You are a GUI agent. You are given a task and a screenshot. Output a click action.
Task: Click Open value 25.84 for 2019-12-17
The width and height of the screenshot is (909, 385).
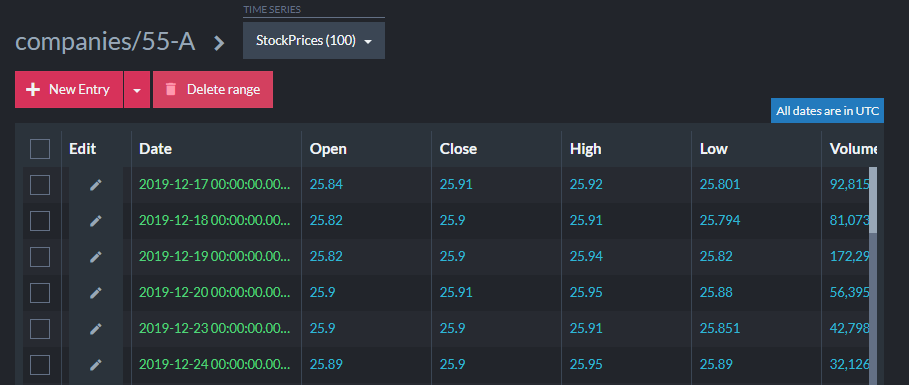click(326, 185)
